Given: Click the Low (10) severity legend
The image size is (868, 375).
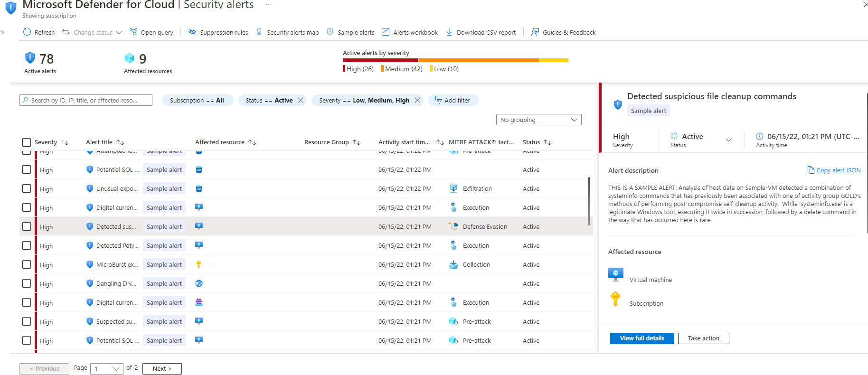Looking at the screenshot, I should (x=444, y=69).
